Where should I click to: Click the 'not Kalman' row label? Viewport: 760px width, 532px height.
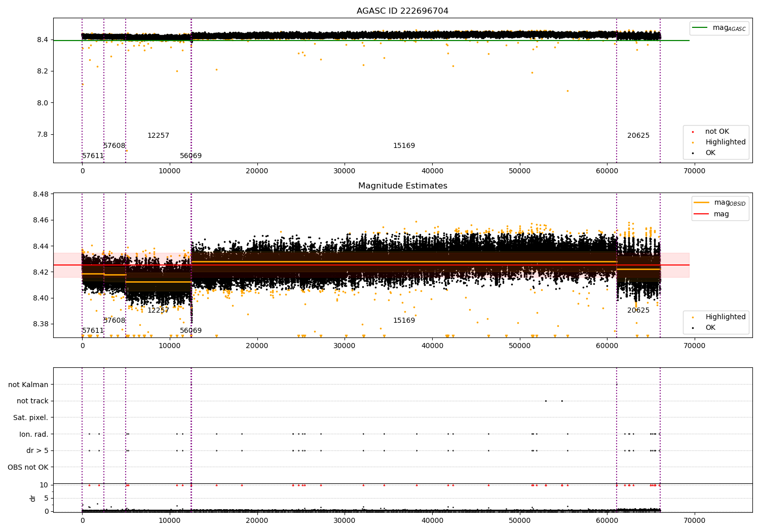[28, 385]
